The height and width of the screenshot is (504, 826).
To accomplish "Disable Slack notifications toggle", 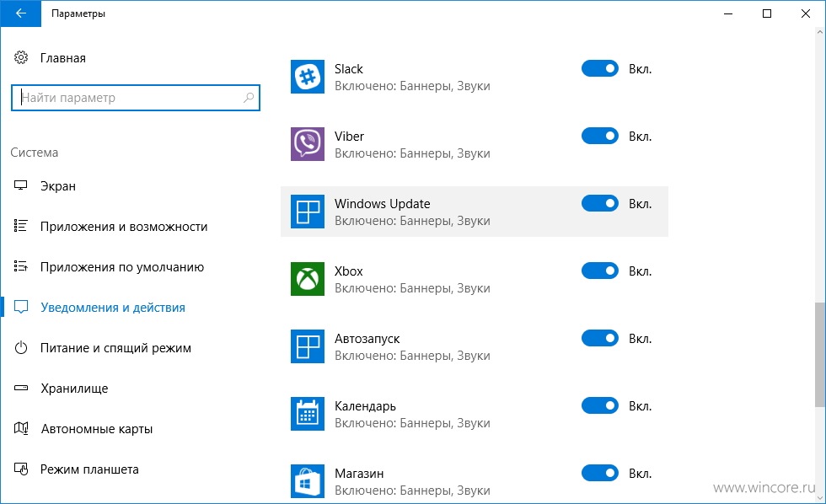I will (599, 68).
